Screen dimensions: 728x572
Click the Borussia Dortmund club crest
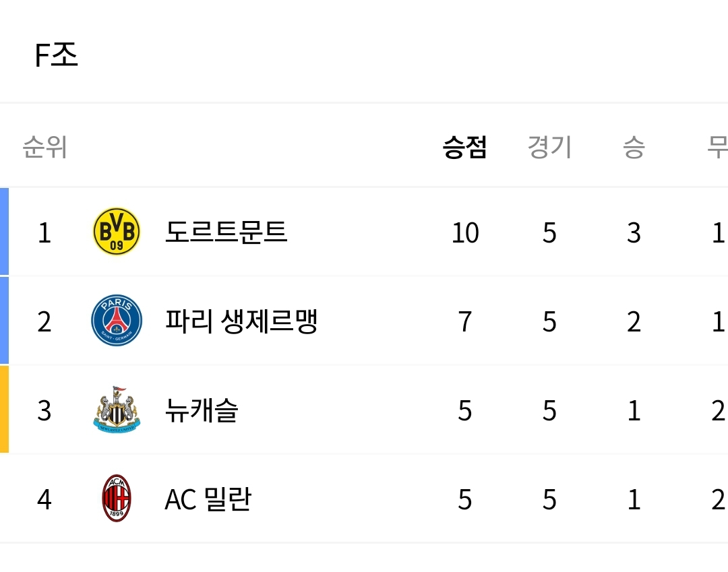[117, 232]
